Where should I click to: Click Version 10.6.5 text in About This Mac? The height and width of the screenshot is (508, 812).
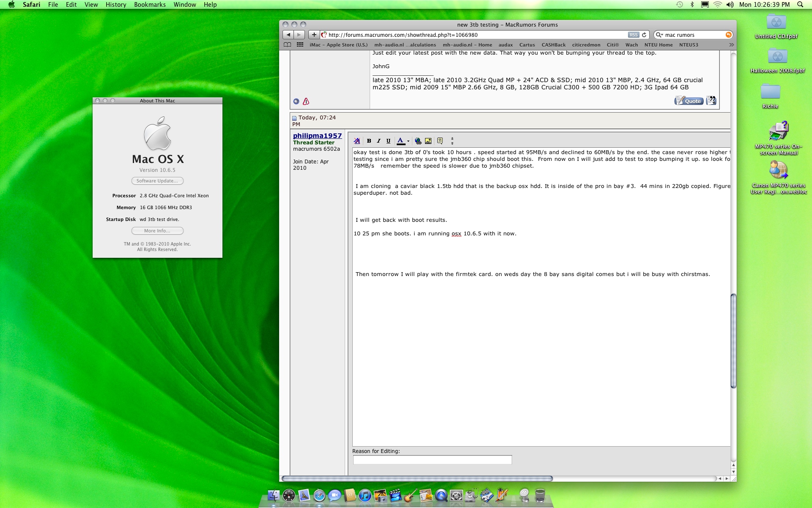[157, 170]
